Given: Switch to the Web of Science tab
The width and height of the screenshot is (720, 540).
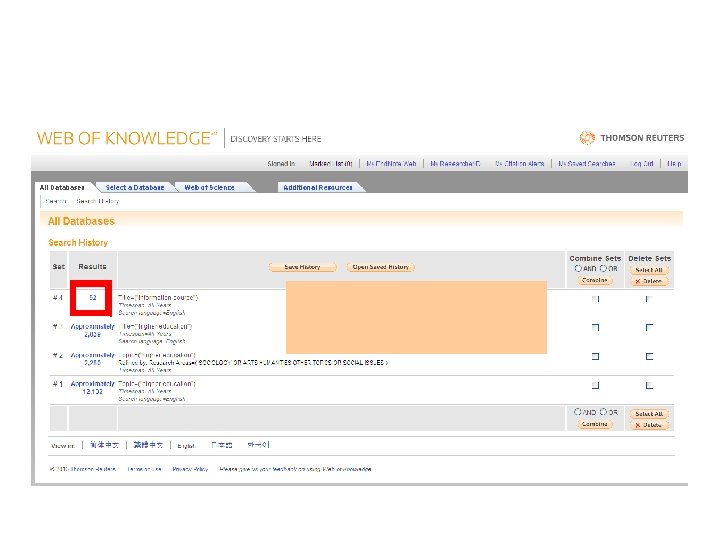Looking at the screenshot, I should click(209, 187).
